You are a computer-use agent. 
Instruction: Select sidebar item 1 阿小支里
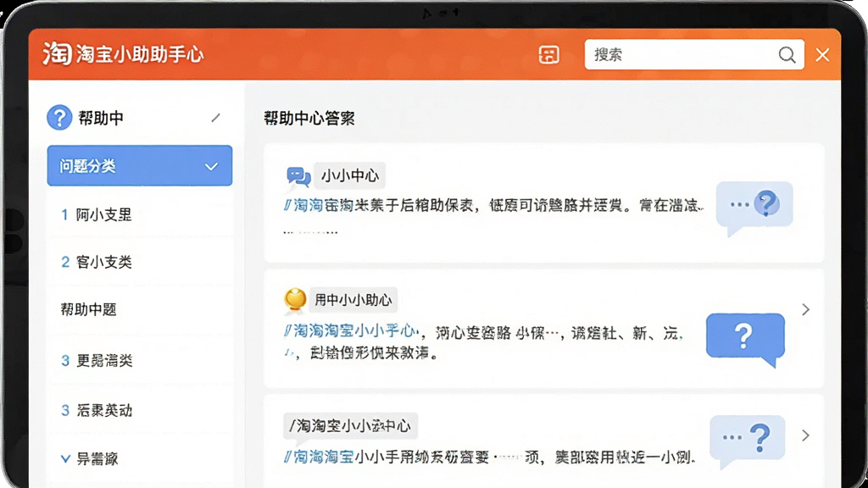pyautogui.click(x=140, y=214)
